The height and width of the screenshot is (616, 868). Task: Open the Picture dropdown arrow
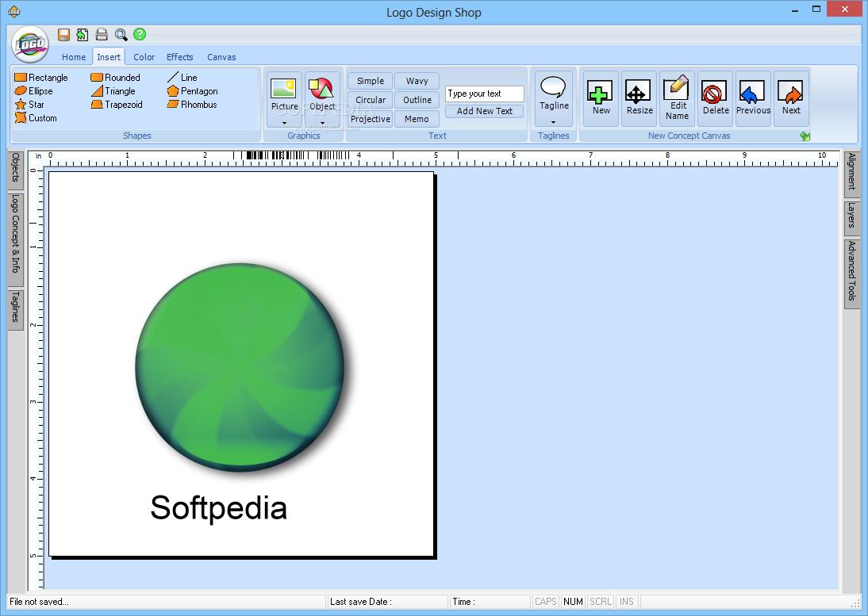click(285, 123)
